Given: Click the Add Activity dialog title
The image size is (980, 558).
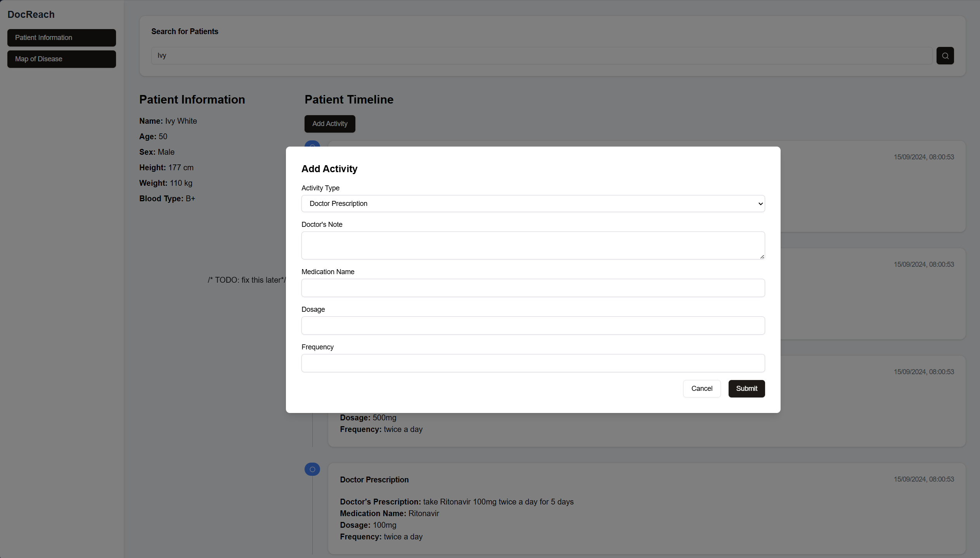Looking at the screenshot, I should (329, 169).
